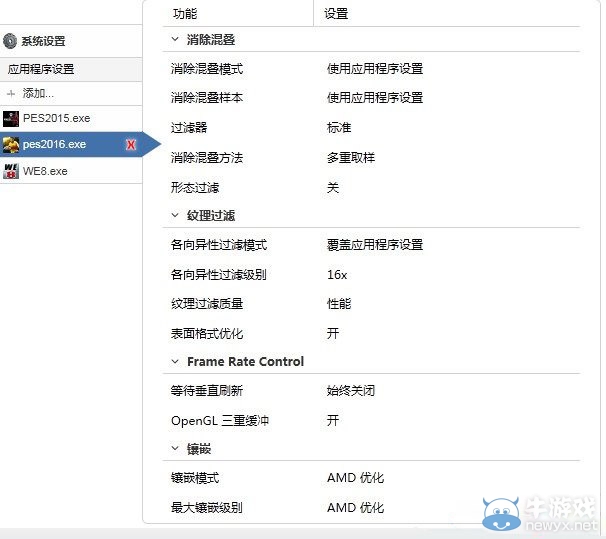
Task: Click the 消除混叠模式 label
Action: pos(207,69)
